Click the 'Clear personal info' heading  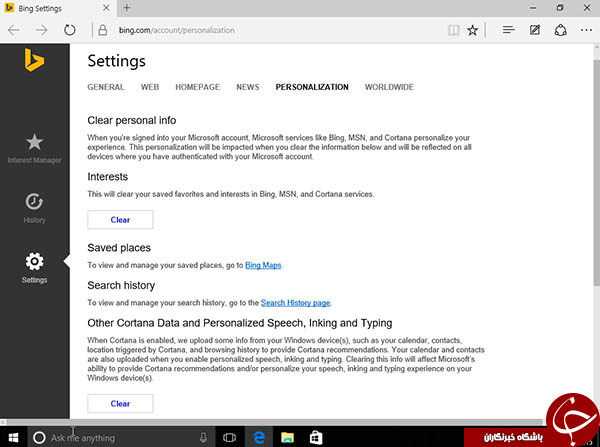132,120
